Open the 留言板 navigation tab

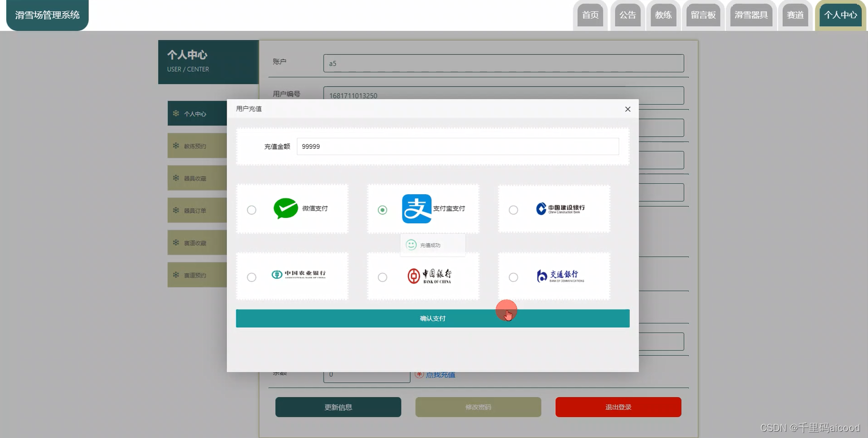[703, 15]
